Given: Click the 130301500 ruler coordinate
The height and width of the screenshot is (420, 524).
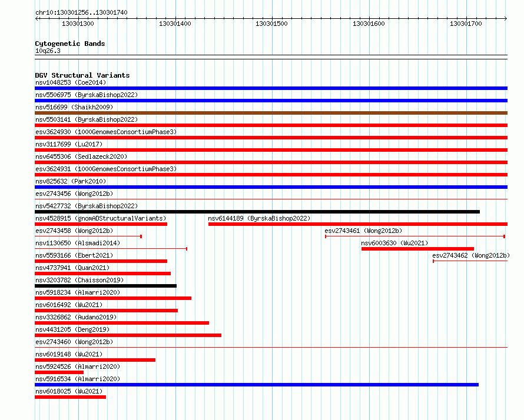Looking at the screenshot, I should (x=271, y=24).
